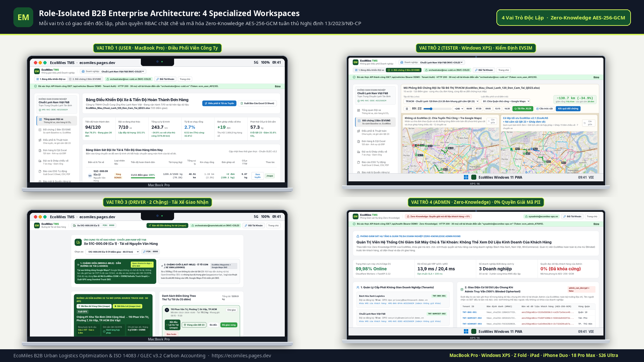Mark stop as Đã giao xong

point(229,325)
